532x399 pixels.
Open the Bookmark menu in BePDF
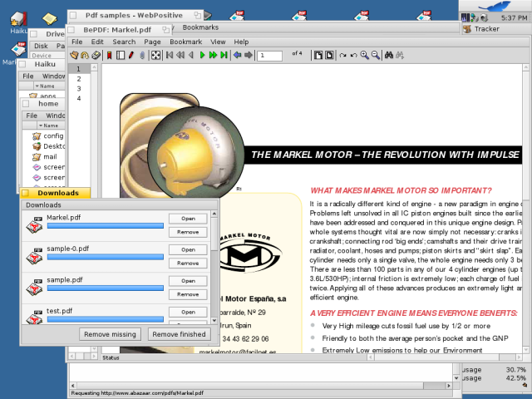(x=186, y=42)
